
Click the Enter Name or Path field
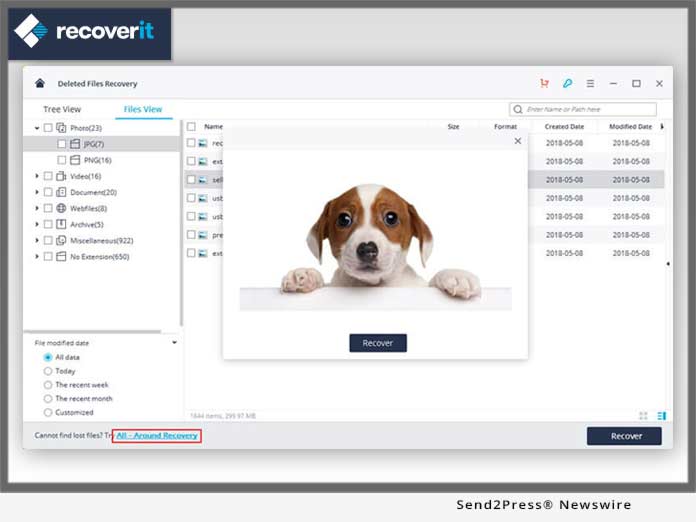coord(588,109)
